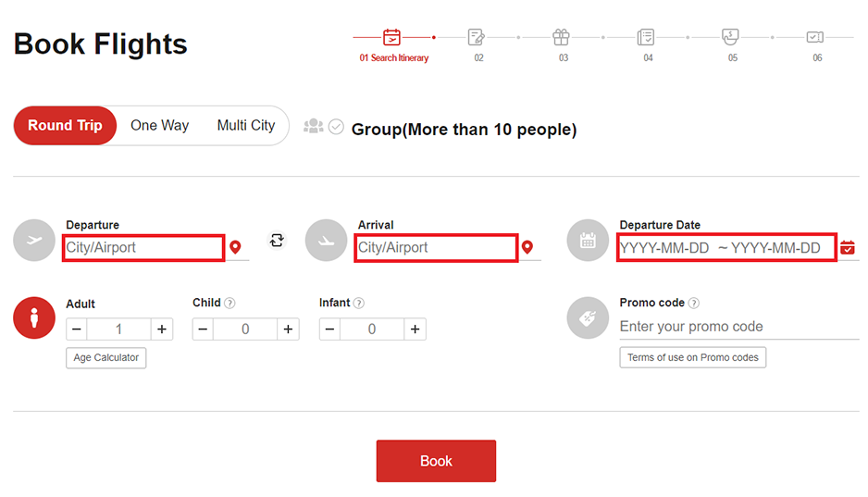868x497 pixels.
Task: Click the swap departure and arrival icon
Action: (x=277, y=241)
